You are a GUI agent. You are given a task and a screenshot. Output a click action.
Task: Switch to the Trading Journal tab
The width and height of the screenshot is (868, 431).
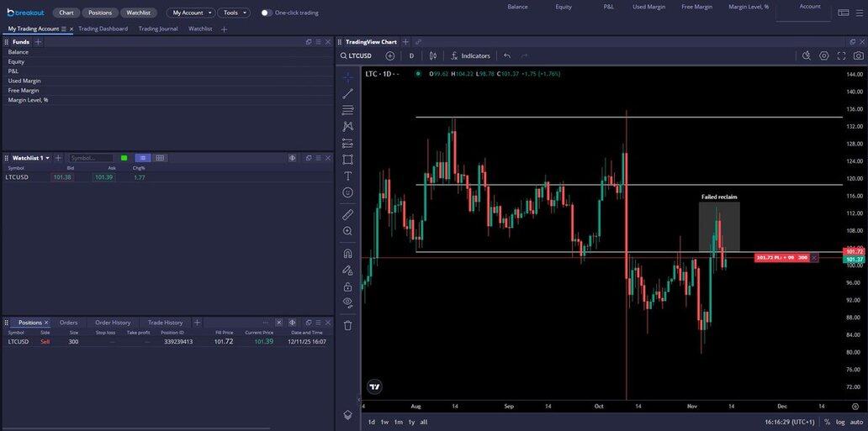[x=158, y=29]
